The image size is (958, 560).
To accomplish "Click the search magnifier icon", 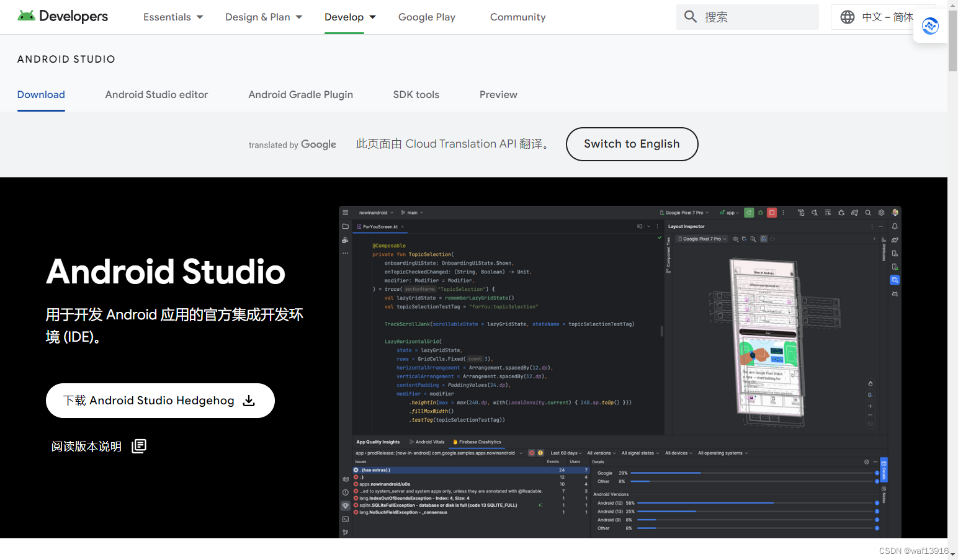I will pos(691,17).
